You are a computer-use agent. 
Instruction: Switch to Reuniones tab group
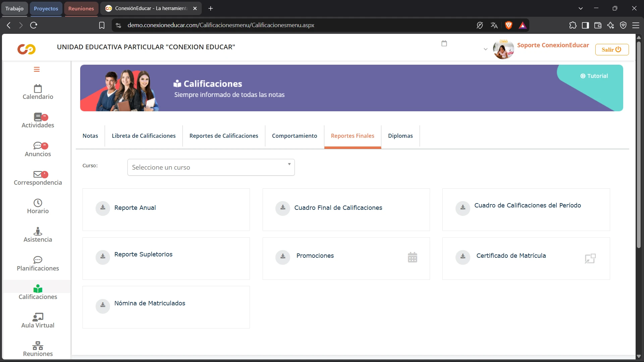[x=81, y=8]
